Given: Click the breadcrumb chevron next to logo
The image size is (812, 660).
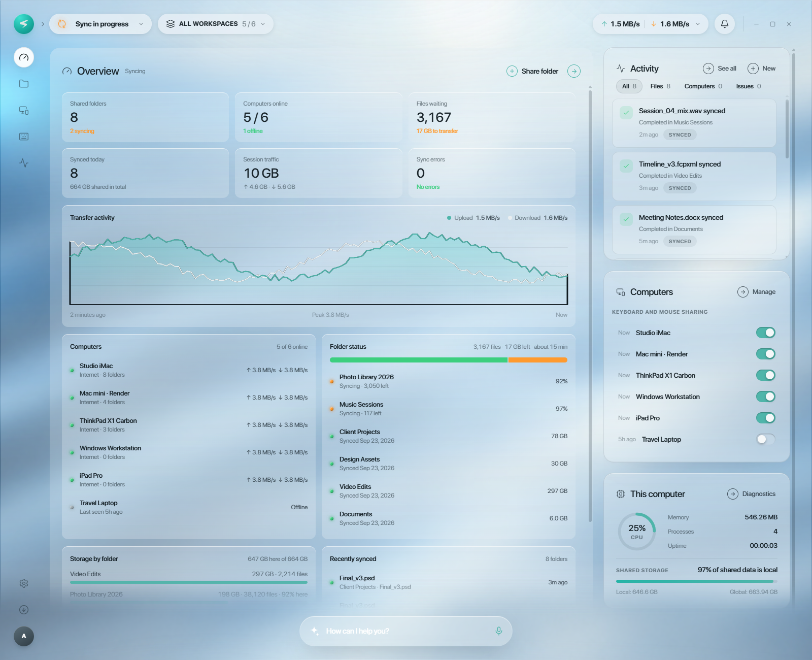Looking at the screenshot, I should pyautogui.click(x=43, y=24).
